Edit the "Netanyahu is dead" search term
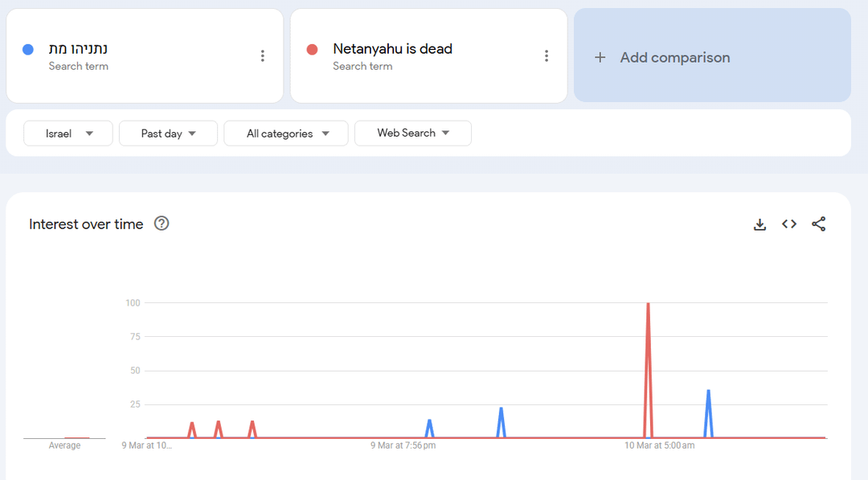 pyautogui.click(x=392, y=49)
